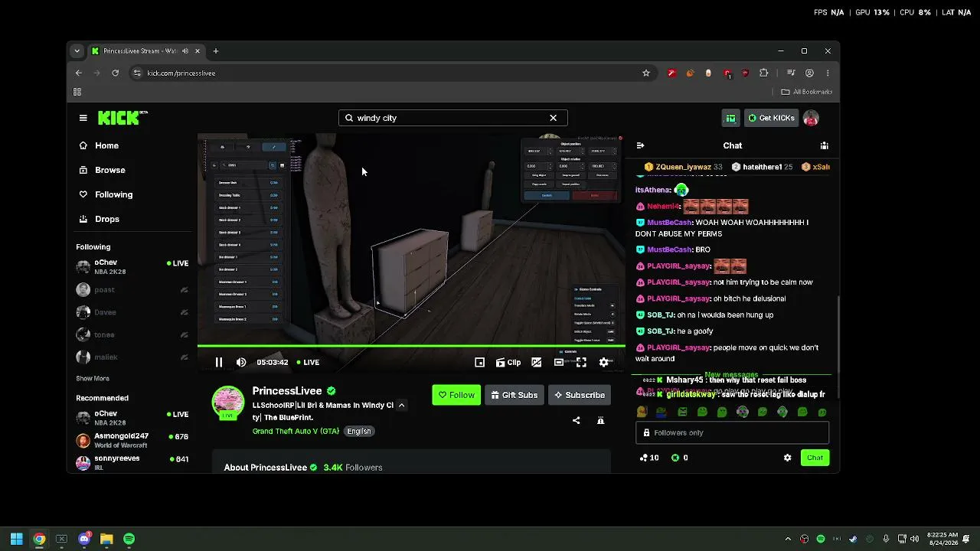Jump to New messages in chat

pos(731,375)
